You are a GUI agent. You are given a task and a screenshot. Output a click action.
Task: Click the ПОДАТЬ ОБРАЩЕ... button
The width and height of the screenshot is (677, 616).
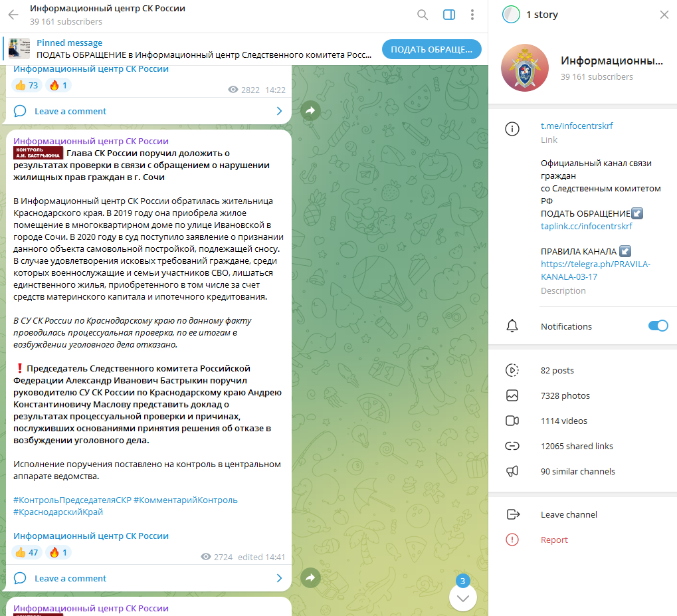coord(431,49)
